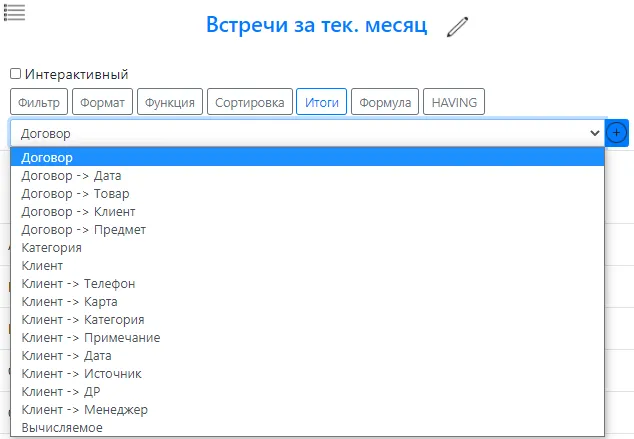Screen dimensions: 634x439
Task: Click the HAVING button
Action: 454,102
